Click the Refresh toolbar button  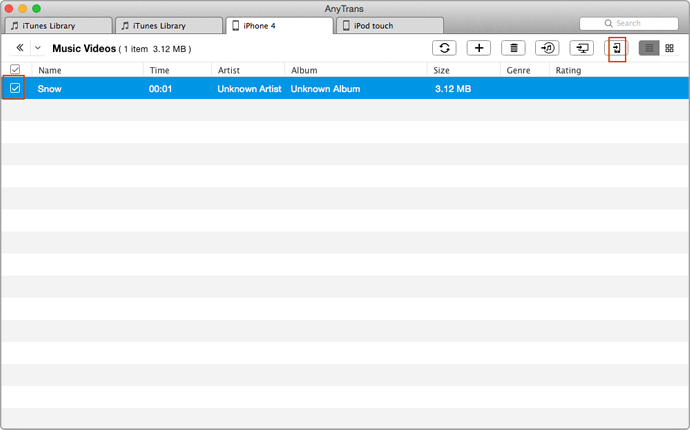point(444,48)
